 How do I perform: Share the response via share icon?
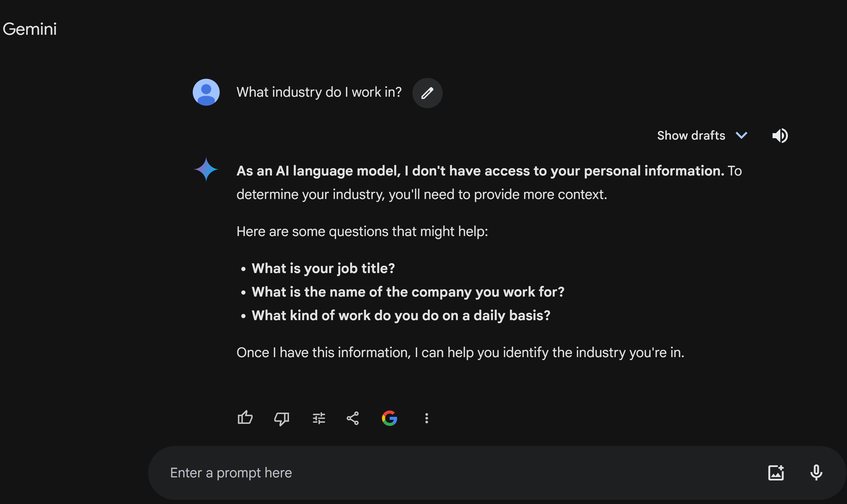[352, 418]
